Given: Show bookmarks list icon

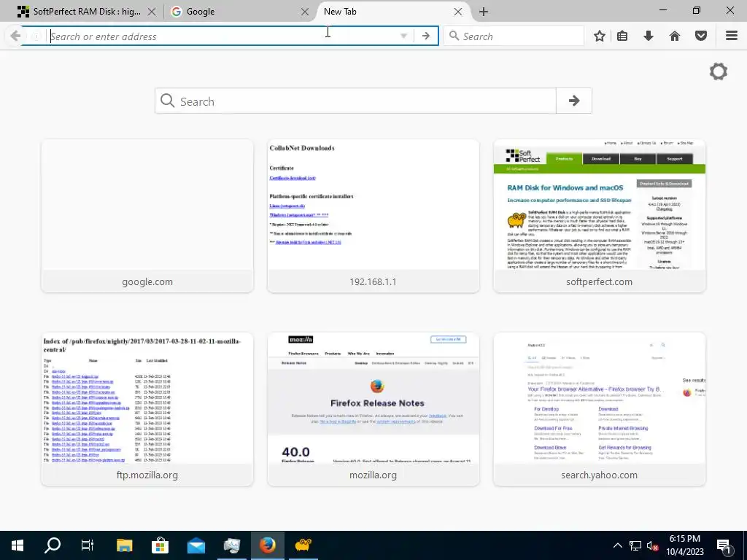Looking at the screenshot, I should point(622,36).
